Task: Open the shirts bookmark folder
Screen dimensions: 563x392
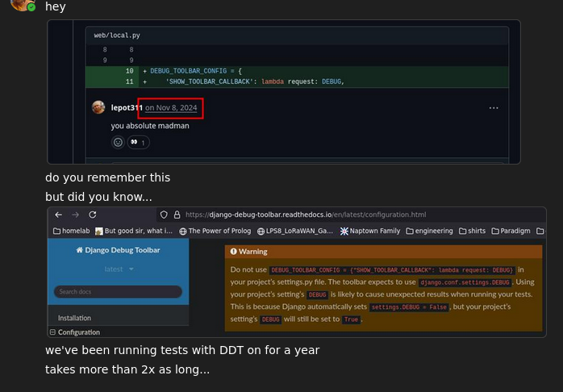Action: click(472, 231)
